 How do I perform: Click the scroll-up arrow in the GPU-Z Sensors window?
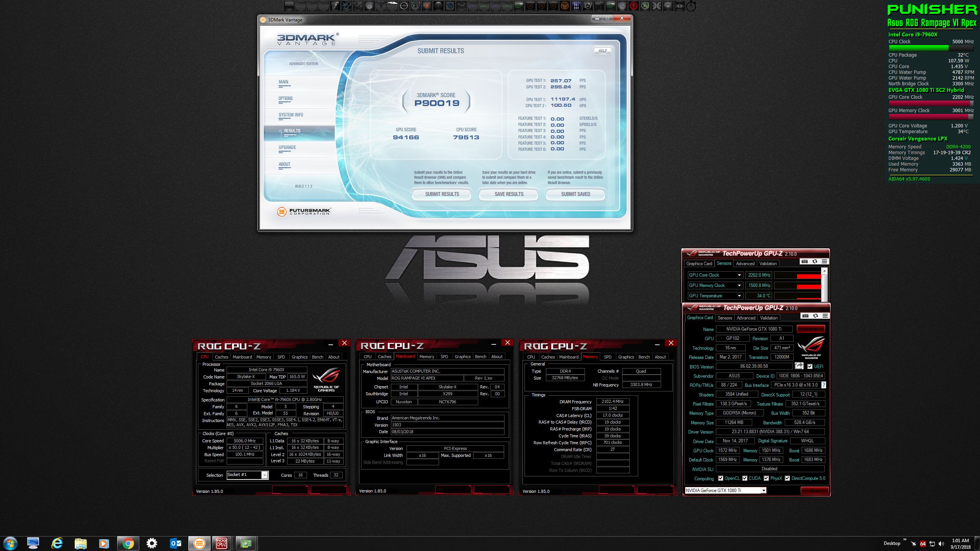[825, 271]
